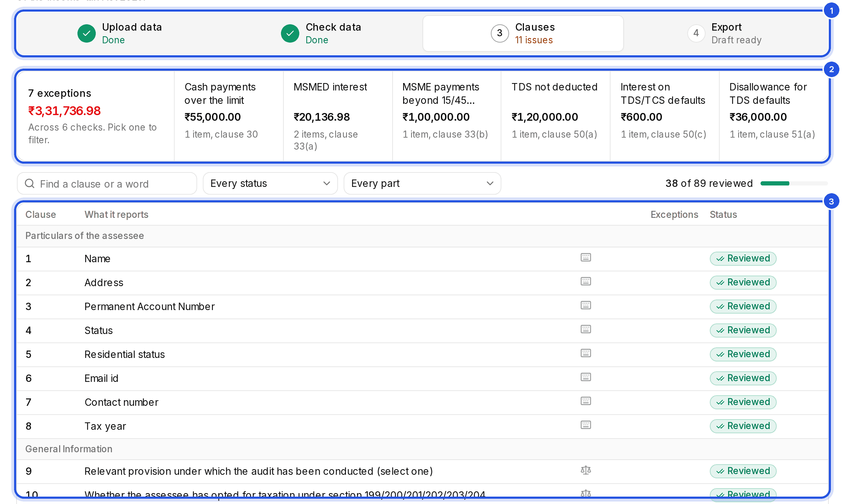Click the Reviewed badge for Name

(x=743, y=258)
